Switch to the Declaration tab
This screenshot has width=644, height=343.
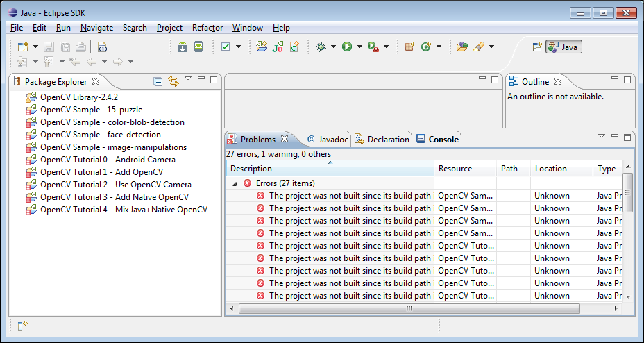382,140
